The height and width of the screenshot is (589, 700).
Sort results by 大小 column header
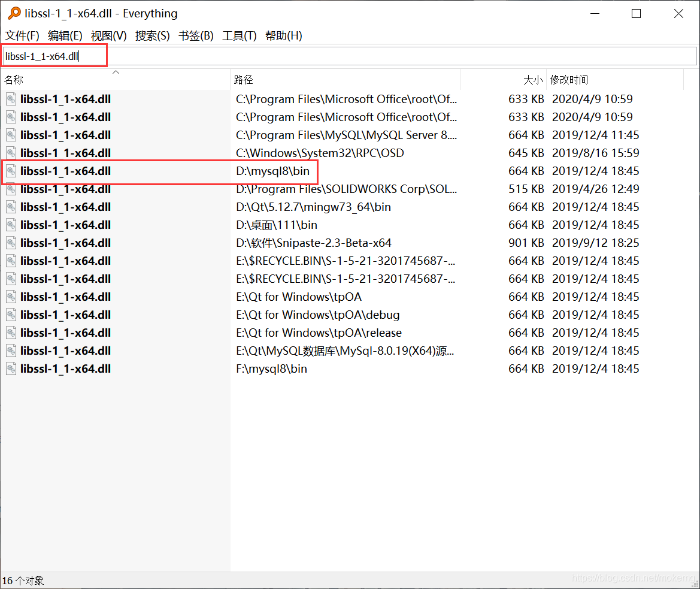pyautogui.click(x=503, y=80)
